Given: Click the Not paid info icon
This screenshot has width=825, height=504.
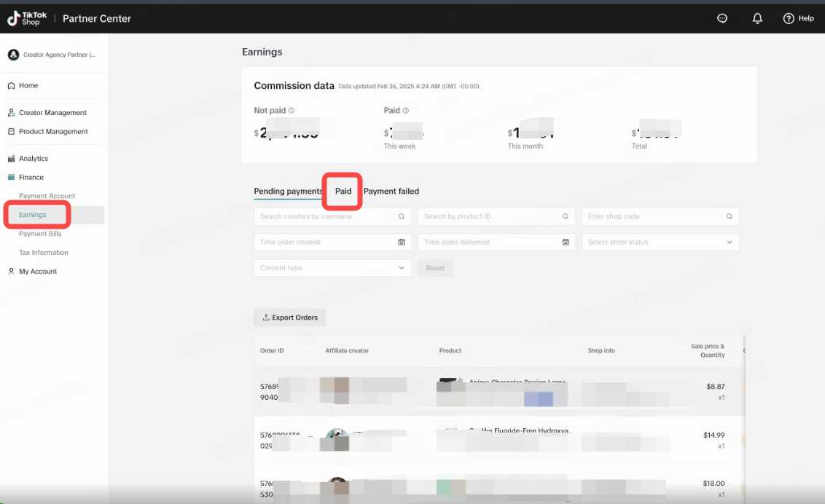Looking at the screenshot, I should [x=292, y=111].
